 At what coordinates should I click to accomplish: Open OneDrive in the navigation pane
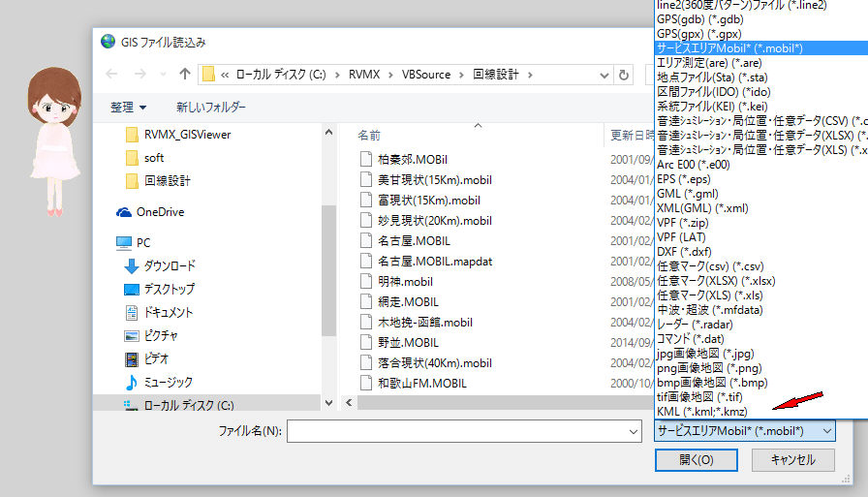tap(159, 212)
